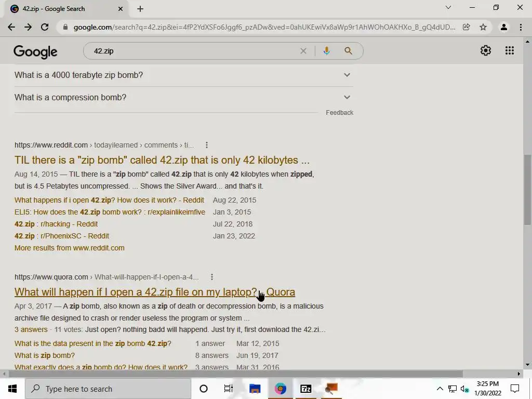The width and height of the screenshot is (532, 399).
Task: Click "3 answers" under Quora result
Action: [31, 330]
